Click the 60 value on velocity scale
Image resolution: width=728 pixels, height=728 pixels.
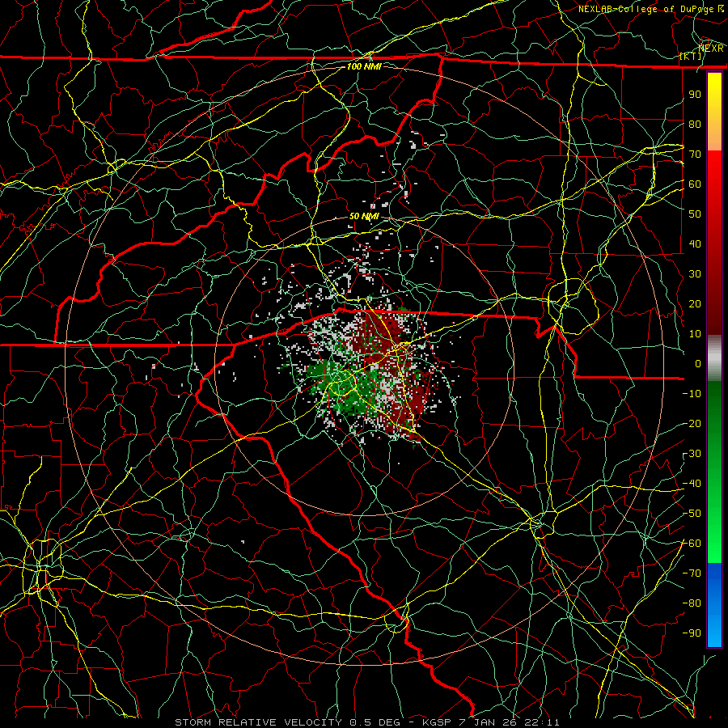[x=695, y=184]
